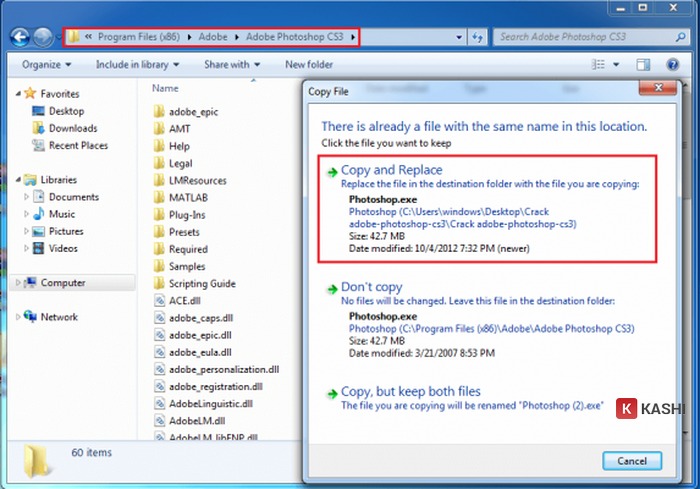
Task: Open the Network item in sidebar
Action: click(59, 317)
